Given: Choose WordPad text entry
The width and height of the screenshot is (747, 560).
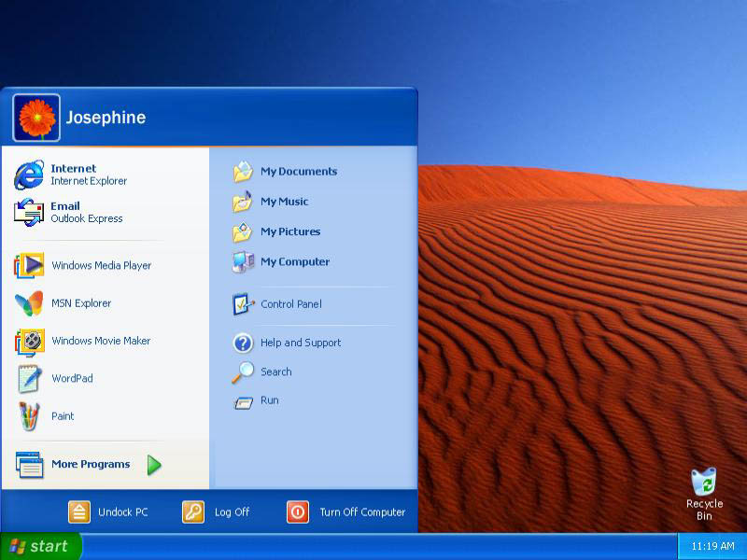Looking at the screenshot, I should coord(73,378).
